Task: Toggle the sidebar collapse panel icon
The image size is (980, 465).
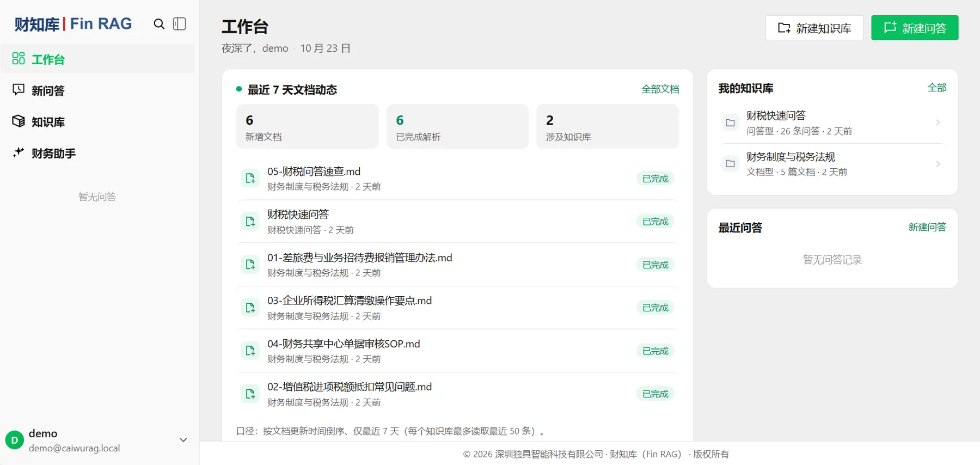Action: pyautogui.click(x=180, y=24)
